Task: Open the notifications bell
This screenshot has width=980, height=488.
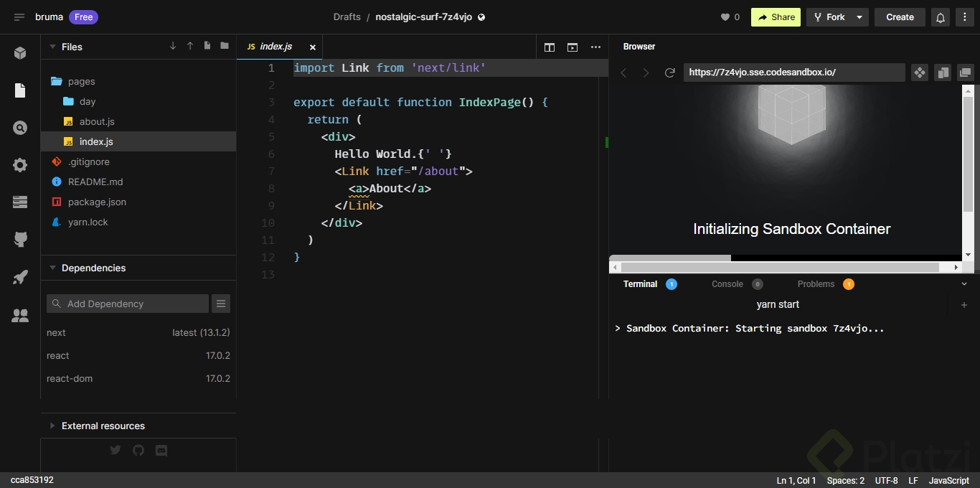Action: pyautogui.click(x=940, y=17)
